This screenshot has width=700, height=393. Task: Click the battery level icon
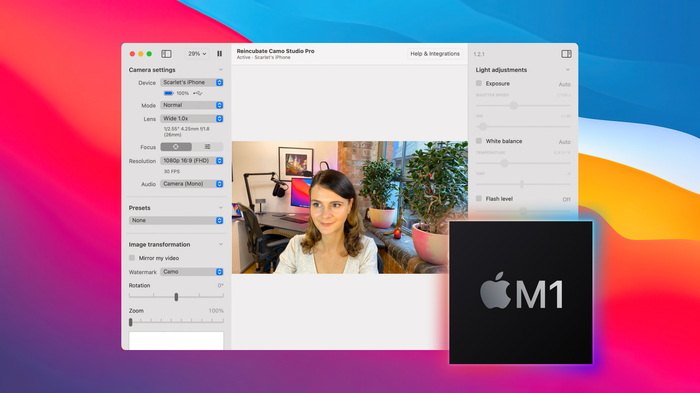[x=168, y=93]
